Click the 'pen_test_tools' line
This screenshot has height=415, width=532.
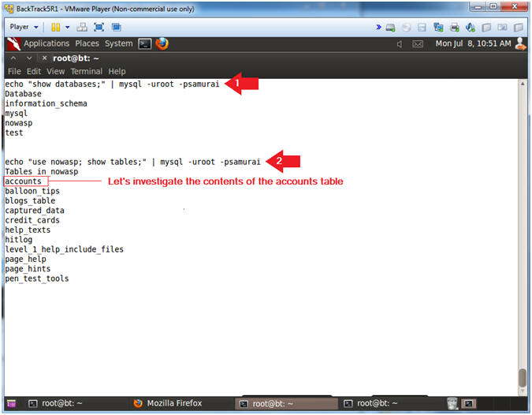click(x=36, y=279)
